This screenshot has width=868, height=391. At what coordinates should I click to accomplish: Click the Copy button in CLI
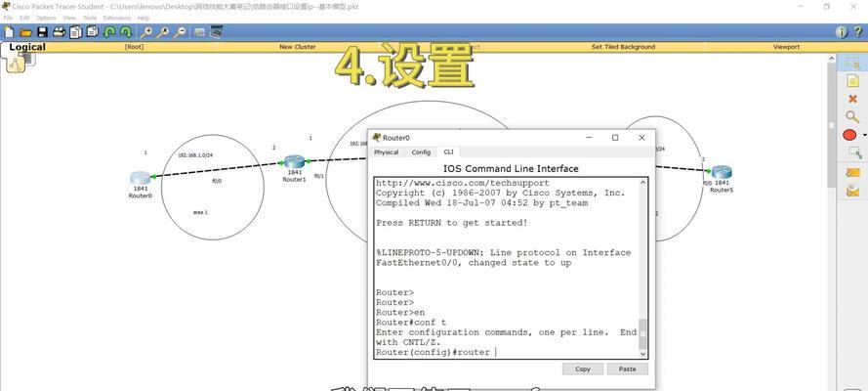click(x=582, y=369)
